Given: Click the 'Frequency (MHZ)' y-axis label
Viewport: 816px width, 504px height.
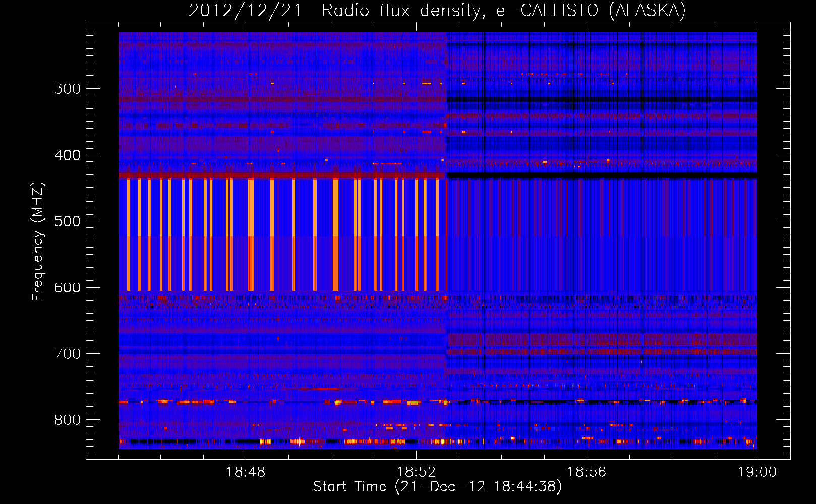Looking at the screenshot, I should click(x=38, y=241).
